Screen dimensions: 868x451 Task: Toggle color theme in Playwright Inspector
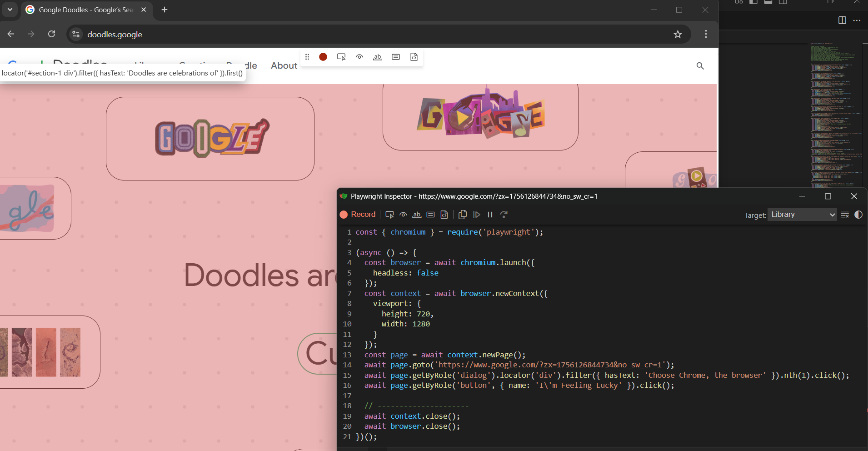858,215
